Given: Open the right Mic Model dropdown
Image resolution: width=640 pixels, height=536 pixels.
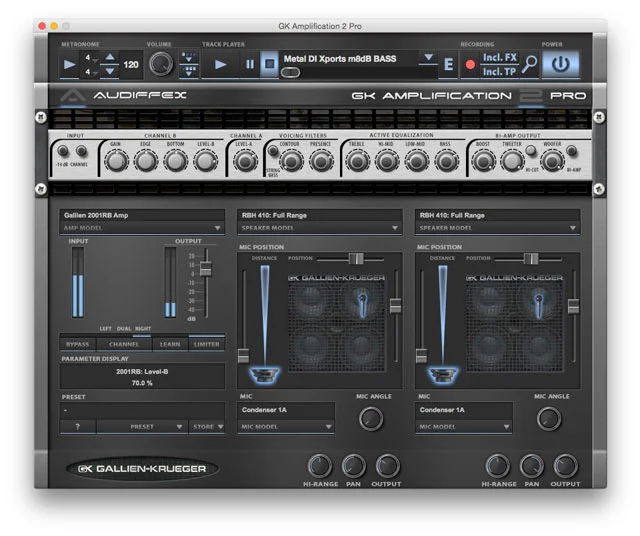Looking at the screenshot, I should pyautogui.click(x=464, y=427).
